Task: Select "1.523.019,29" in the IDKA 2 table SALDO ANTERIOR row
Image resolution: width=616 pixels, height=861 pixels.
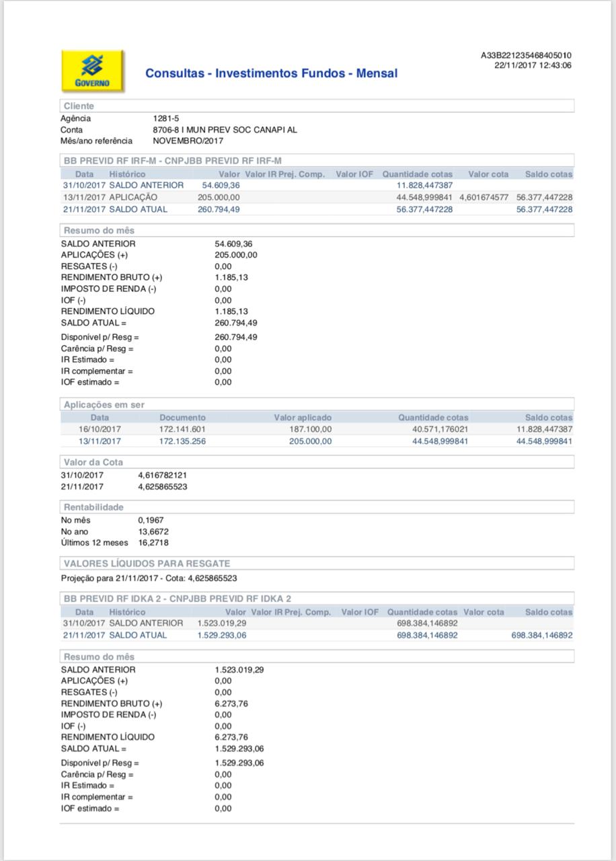Action: (222, 624)
